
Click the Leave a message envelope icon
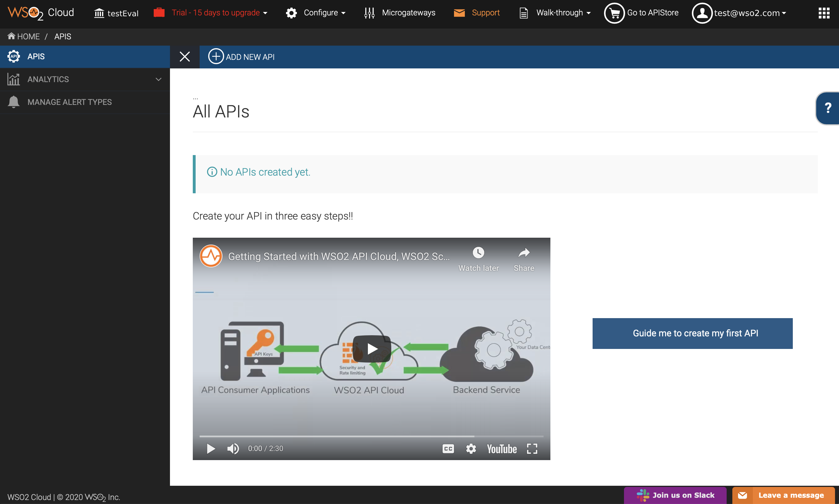[x=743, y=495]
